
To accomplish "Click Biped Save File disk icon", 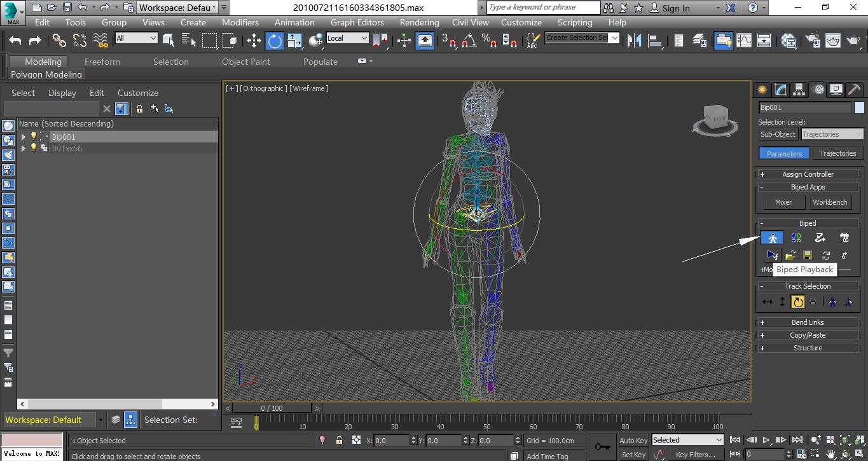I will [x=808, y=256].
